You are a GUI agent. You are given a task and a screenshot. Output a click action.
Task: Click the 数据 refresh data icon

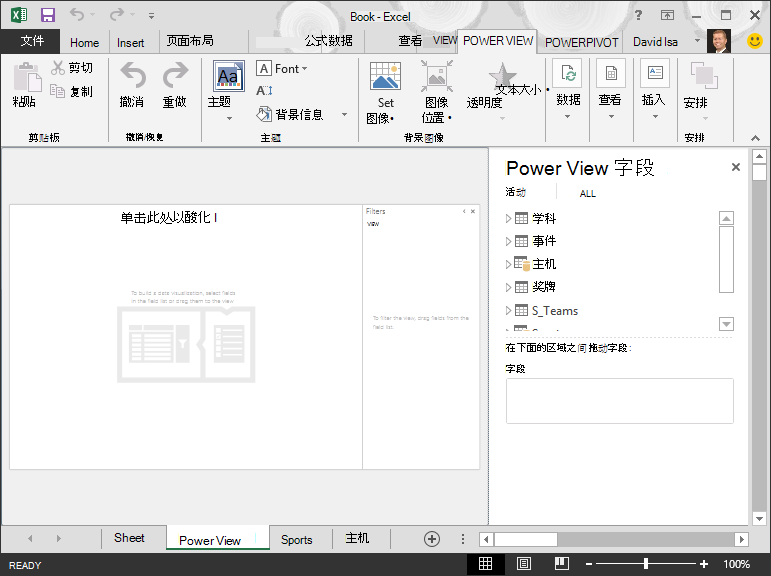click(568, 73)
